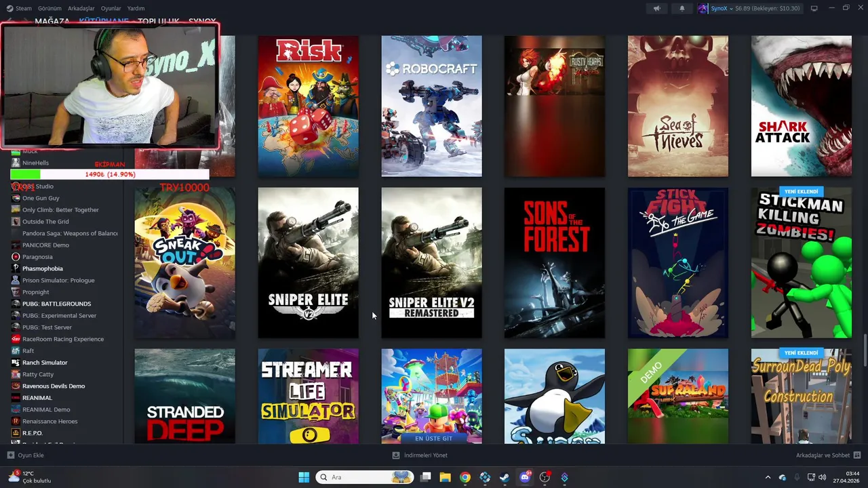Select REANIMAL Demo in sidebar

coord(46,409)
